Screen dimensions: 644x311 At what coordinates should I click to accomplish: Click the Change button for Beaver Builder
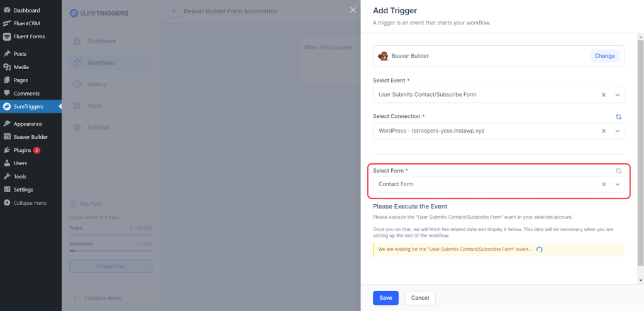pos(604,56)
